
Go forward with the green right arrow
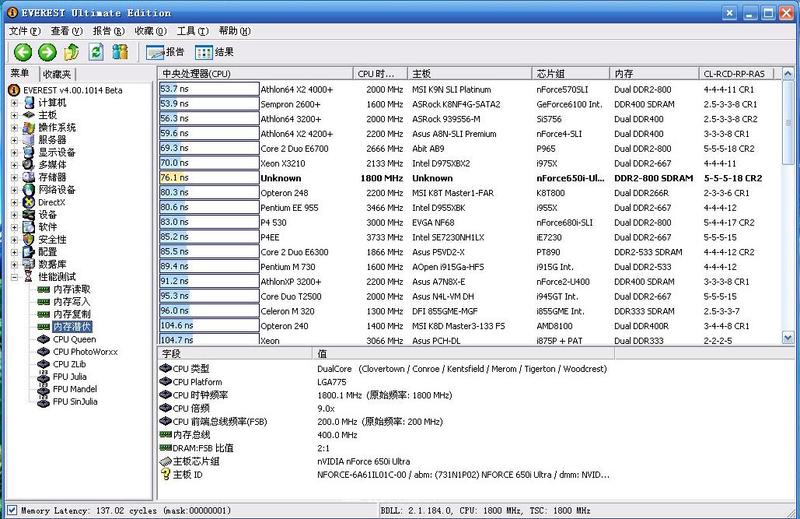pyautogui.click(x=47, y=52)
